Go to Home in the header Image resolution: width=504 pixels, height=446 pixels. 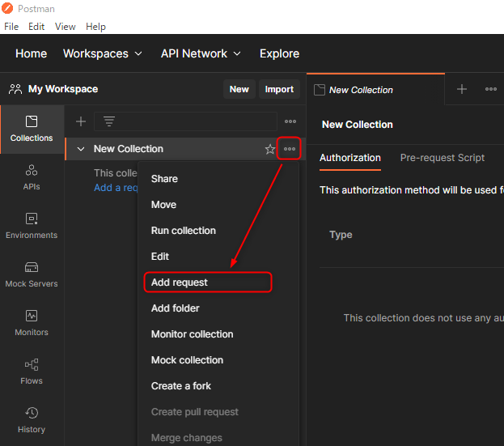(x=32, y=53)
